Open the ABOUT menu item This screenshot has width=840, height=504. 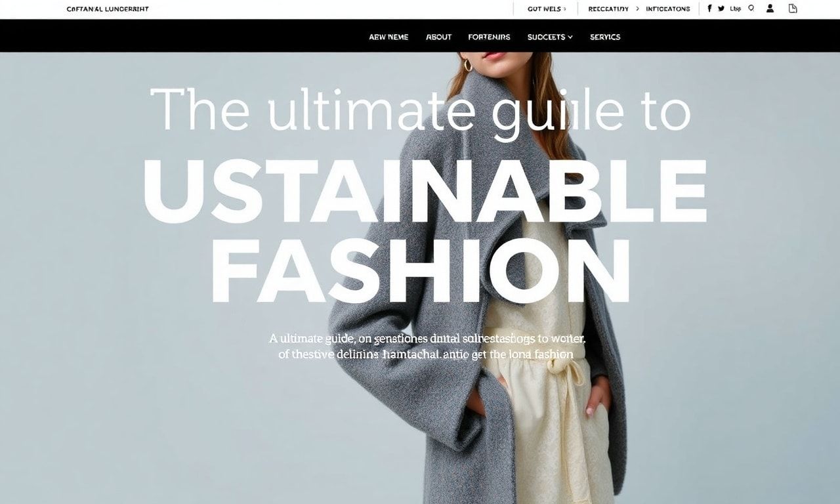click(x=438, y=37)
